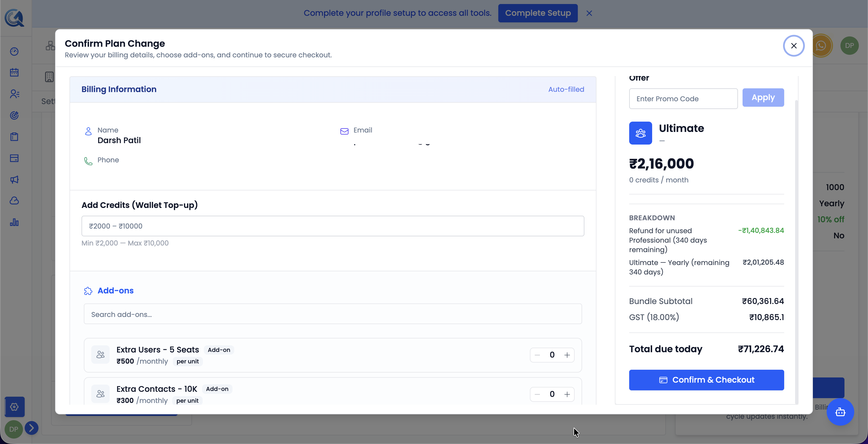Open the megaphone campaigns icon in sidebar
Image resolution: width=868 pixels, height=444 pixels.
[14, 180]
